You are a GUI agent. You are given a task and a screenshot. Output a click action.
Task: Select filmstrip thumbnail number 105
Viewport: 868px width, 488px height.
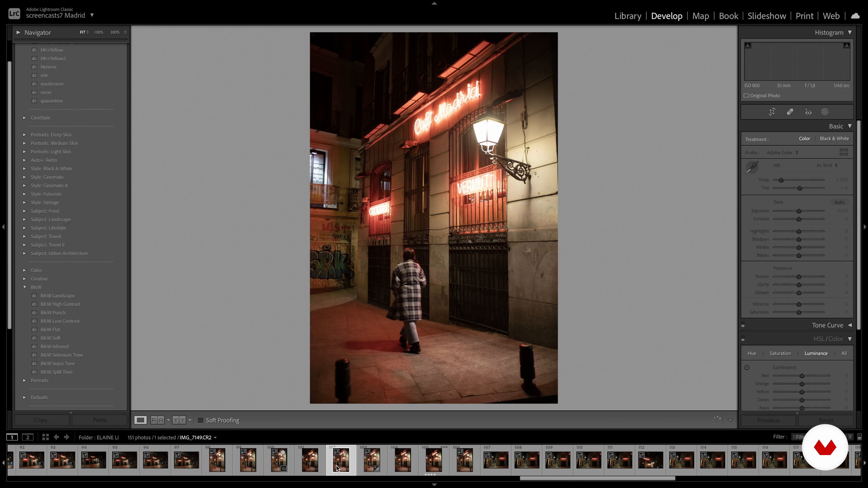(x=433, y=460)
